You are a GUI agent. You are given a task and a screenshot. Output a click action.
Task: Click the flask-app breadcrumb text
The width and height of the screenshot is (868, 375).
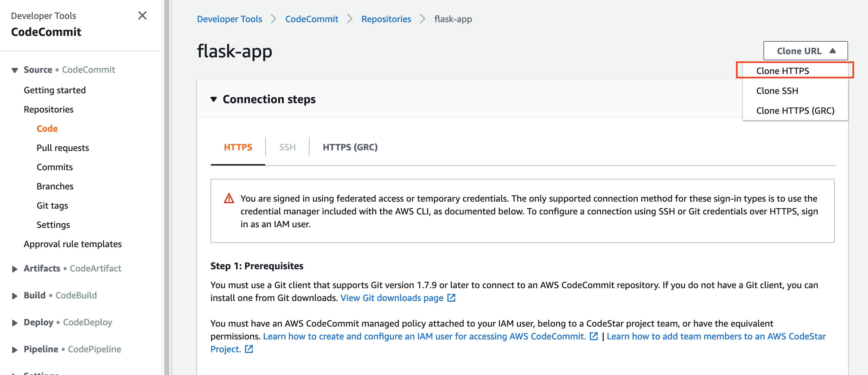[x=453, y=19]
